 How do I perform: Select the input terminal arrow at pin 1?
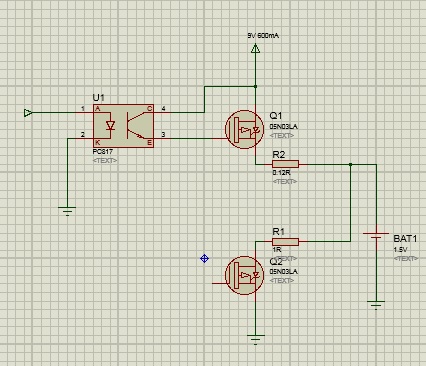point(28,113)
